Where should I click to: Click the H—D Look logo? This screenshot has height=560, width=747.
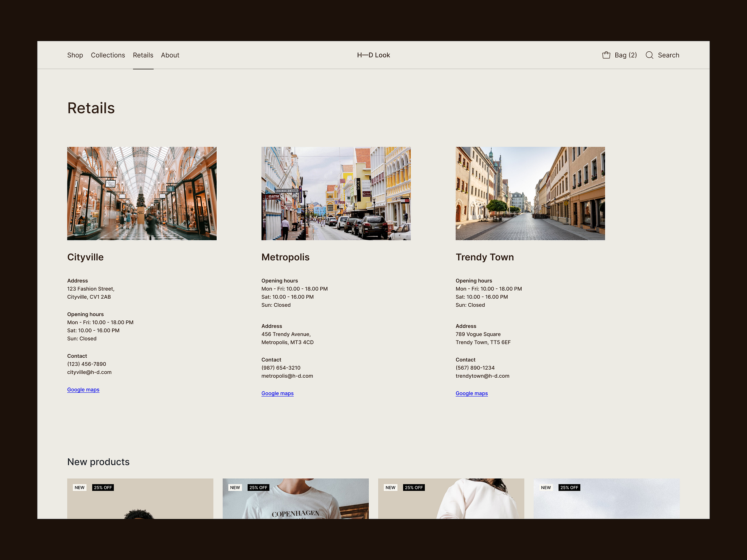tap(373, 55)
